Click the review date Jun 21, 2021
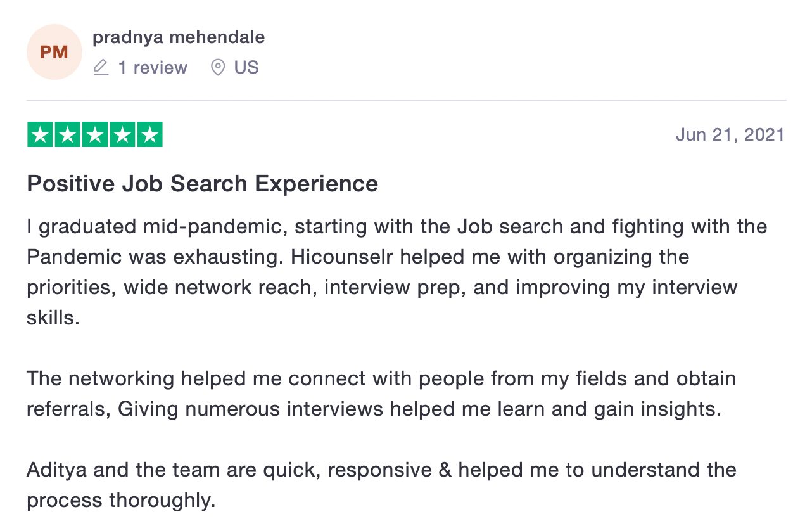 coord(730,134)
